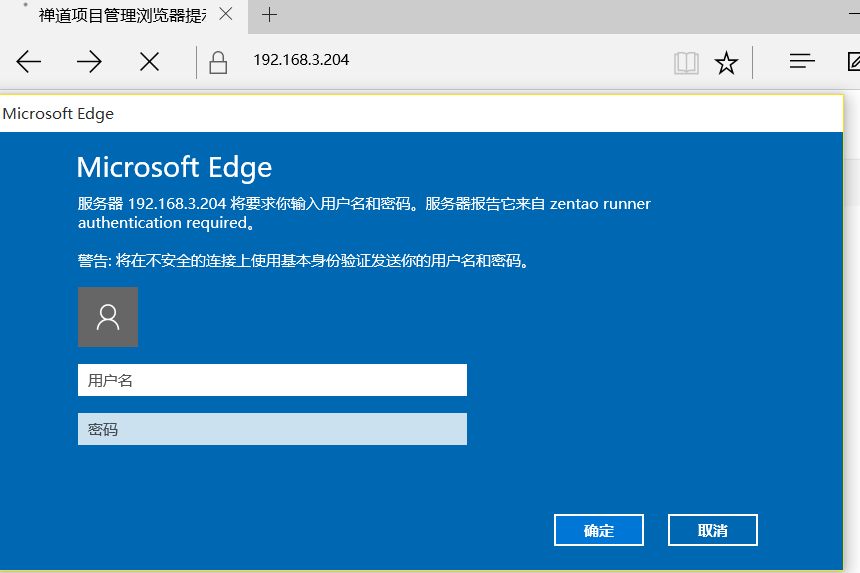The image size is (860, 573).
Task: Go back to the previous page
Action: 29,62
